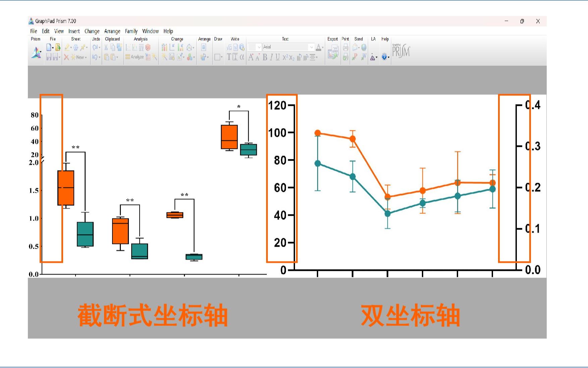This screenshot has width=588, height=368.
Task: Open the File menu
Action: pos(34,31)
